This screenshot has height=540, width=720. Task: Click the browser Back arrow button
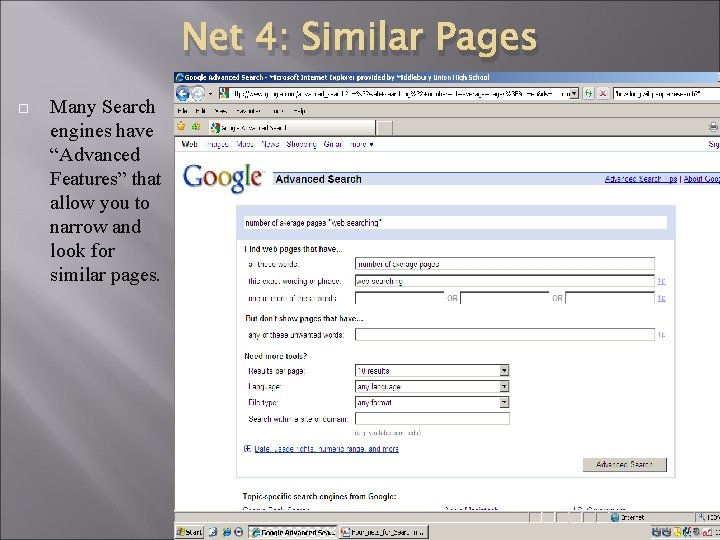tap(183, 94)
